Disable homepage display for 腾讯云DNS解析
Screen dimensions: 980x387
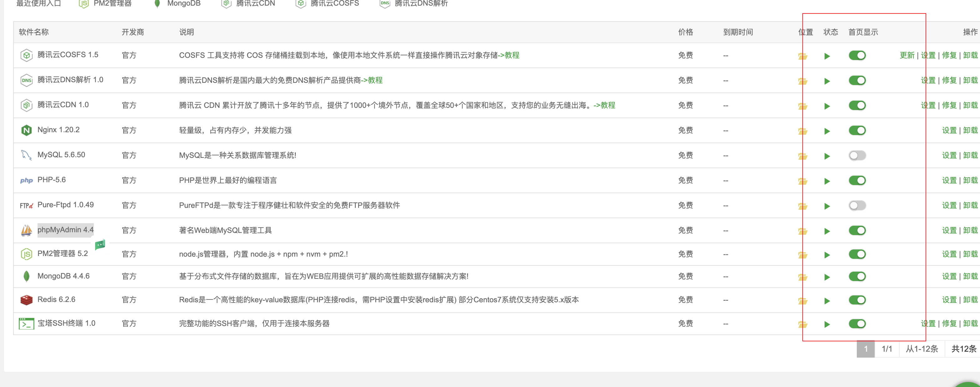pyautogui.click(x=857, y=80)
